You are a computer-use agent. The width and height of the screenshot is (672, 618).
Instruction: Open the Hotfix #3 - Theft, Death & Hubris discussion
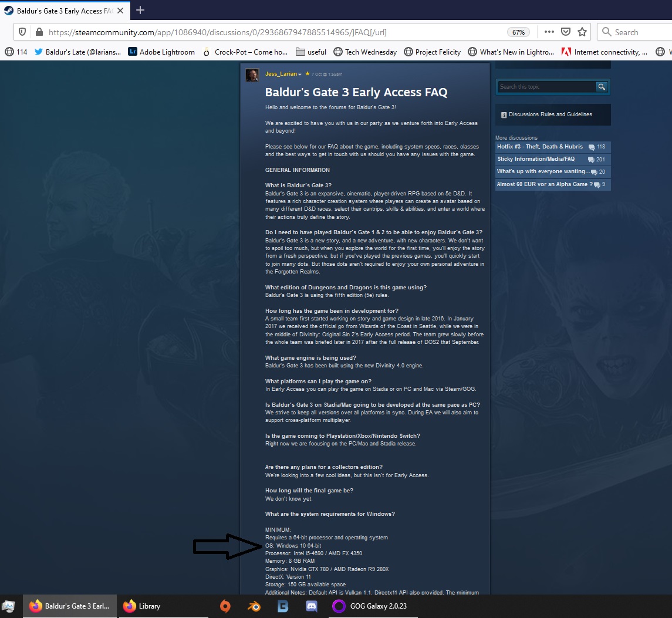[553, 147]
